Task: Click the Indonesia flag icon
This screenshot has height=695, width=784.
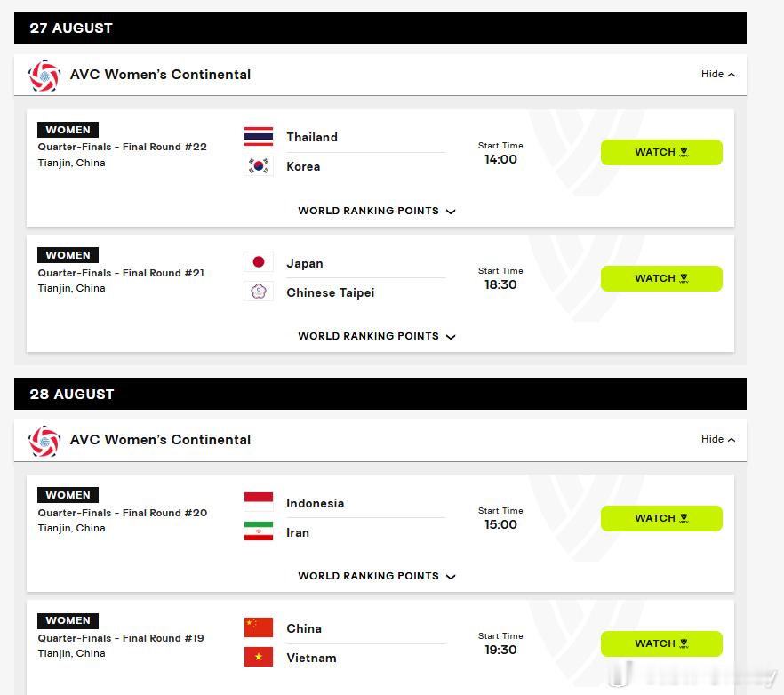Action: tap(259, 501)
